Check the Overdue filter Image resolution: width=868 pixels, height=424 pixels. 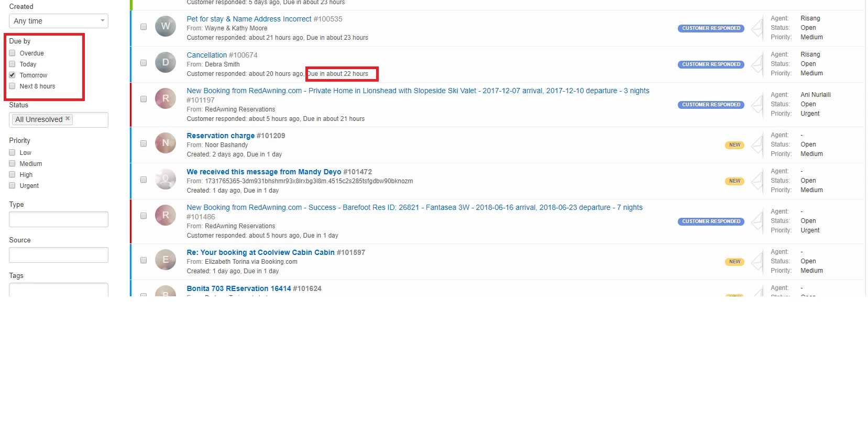pyautogui.click(x=12, y=53)
